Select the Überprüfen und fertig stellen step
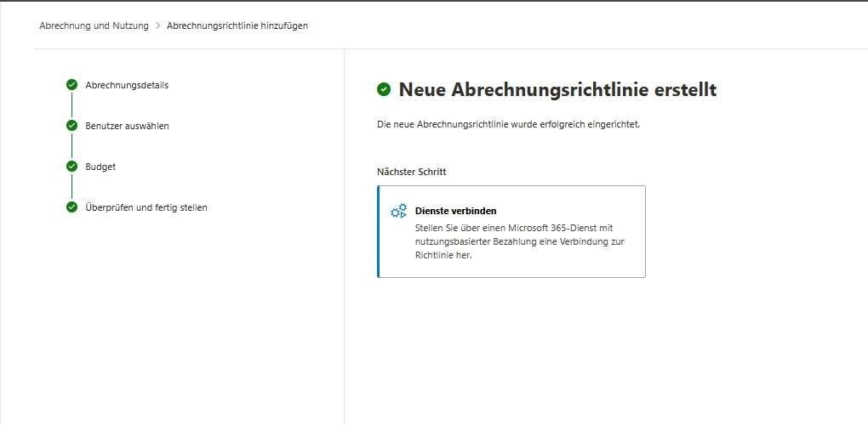The width and height of the screenshot is (868, 425). click(x=146, y=207)
